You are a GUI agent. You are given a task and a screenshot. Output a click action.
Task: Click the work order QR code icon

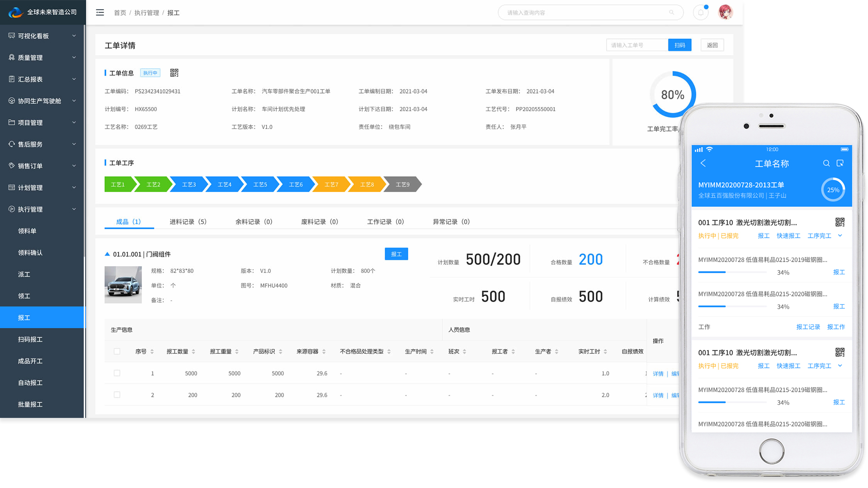(x=174, y=73)
